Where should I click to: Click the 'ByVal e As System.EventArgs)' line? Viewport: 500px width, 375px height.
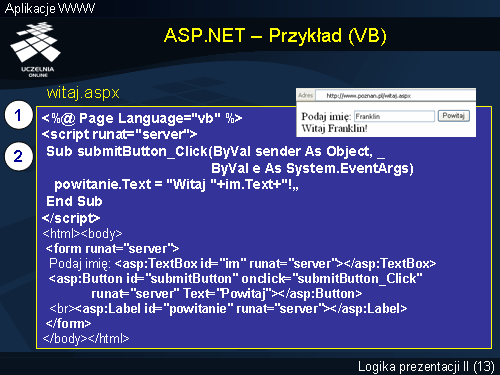pyautogui.click(x=312, y=168)
